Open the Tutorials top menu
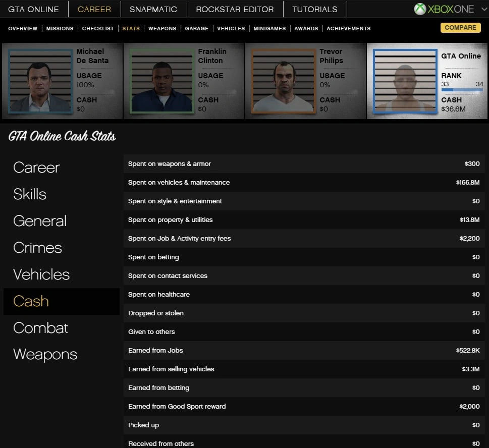The image size is (489, 448). (x=315, y=10)
